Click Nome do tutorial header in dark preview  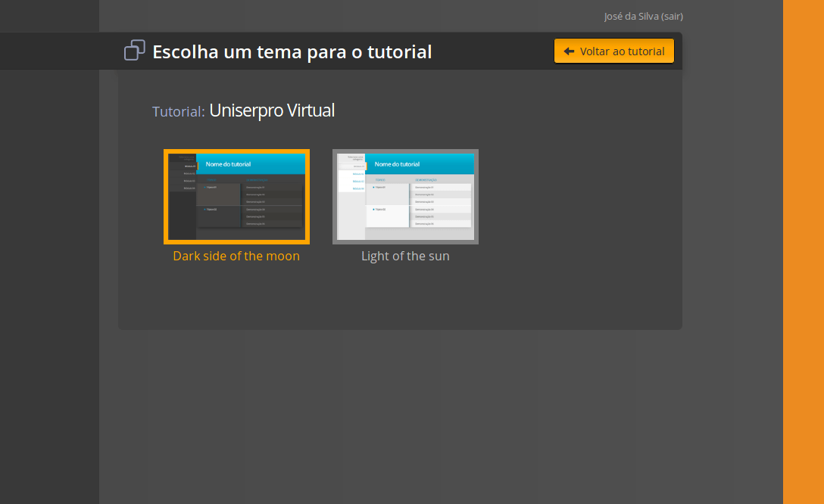tap(228, 164)
